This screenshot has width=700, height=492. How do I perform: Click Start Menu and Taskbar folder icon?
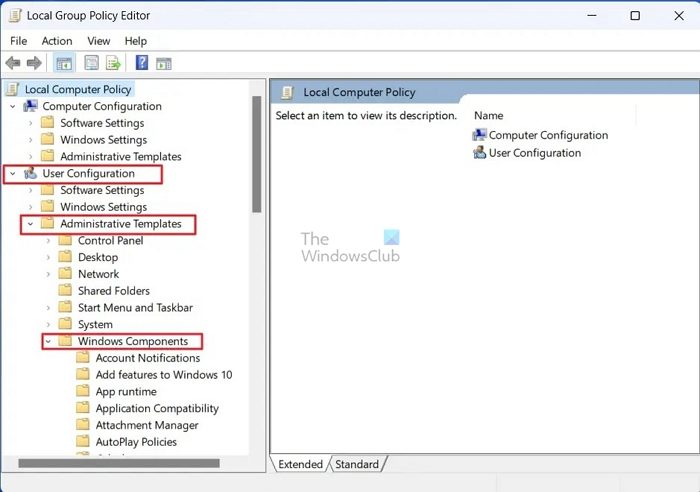[x=65, y=307]
